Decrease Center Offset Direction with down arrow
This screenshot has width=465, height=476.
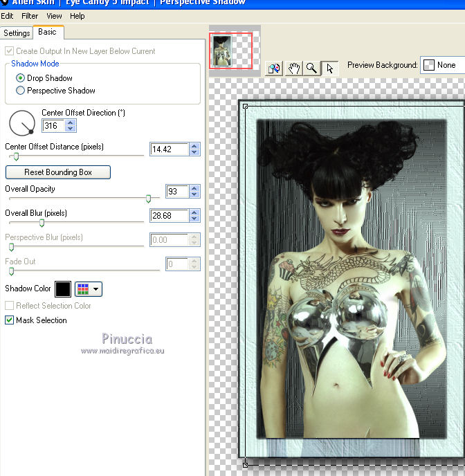click(x=71, y=129)
